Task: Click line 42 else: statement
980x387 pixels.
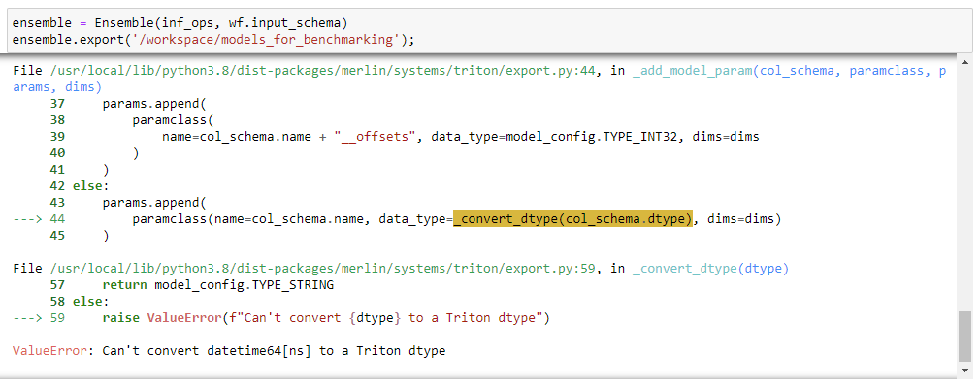Action: [90, 185]
